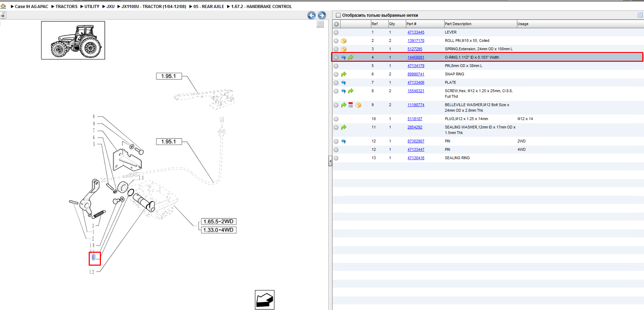Expand the PIN,8mm OD row plus button
This screenshot has height=310, width=644.
[336, 66]
